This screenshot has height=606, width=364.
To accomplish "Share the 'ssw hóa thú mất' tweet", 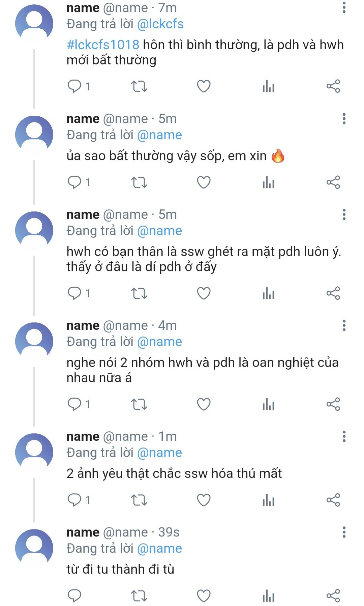I will 333,500.
